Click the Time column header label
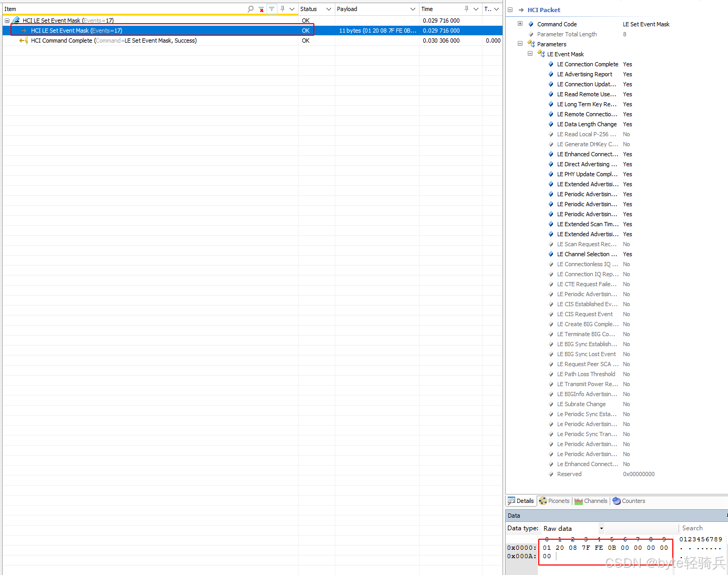This screenshot has width=728, height=575. click(x=427, y=9)
